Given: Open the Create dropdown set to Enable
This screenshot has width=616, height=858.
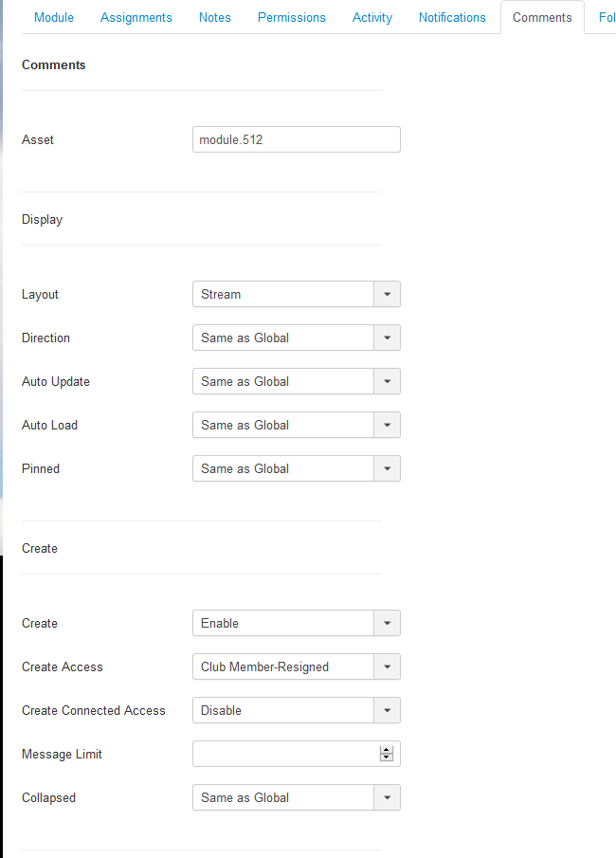Looking at the screenshot, I should 297,623.
